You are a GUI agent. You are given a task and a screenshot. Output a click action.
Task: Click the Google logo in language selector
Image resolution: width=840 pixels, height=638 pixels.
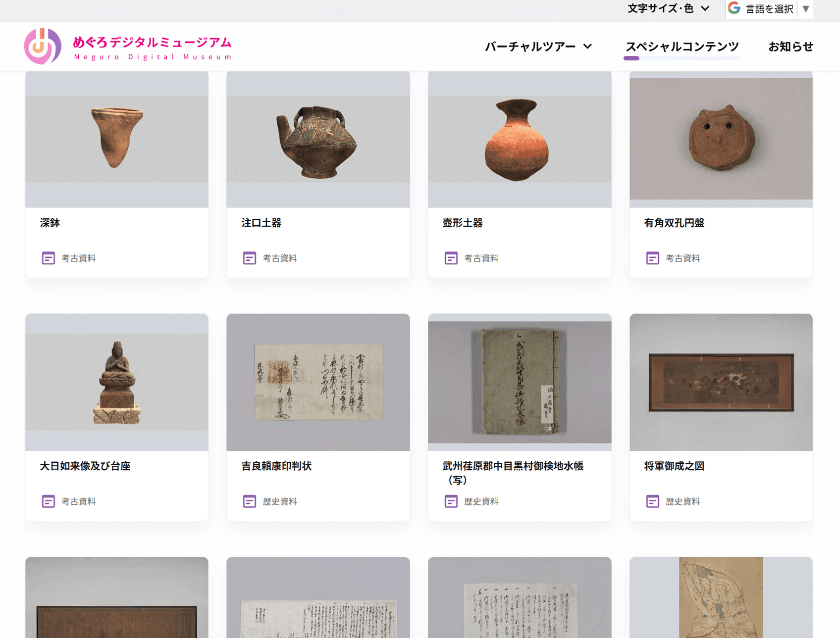pyautogui.click(x=734, y=8)
